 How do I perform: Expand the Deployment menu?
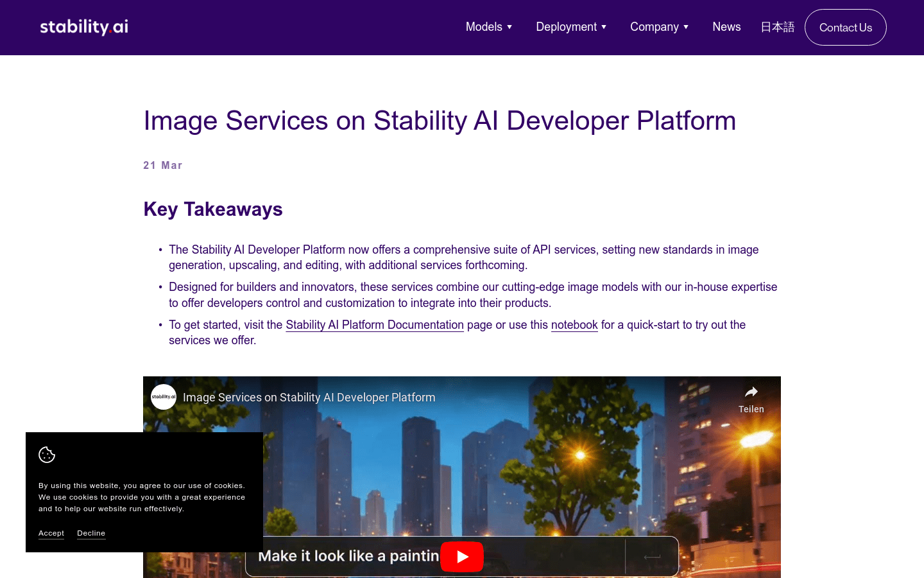click(x=571, y=27)
